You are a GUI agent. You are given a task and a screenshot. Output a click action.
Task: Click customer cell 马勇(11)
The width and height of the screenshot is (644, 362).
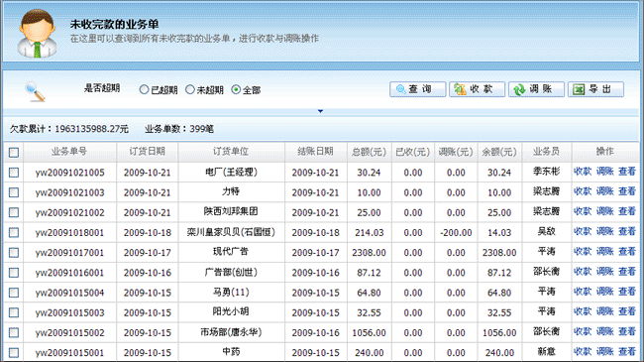[x=231, y=292]
